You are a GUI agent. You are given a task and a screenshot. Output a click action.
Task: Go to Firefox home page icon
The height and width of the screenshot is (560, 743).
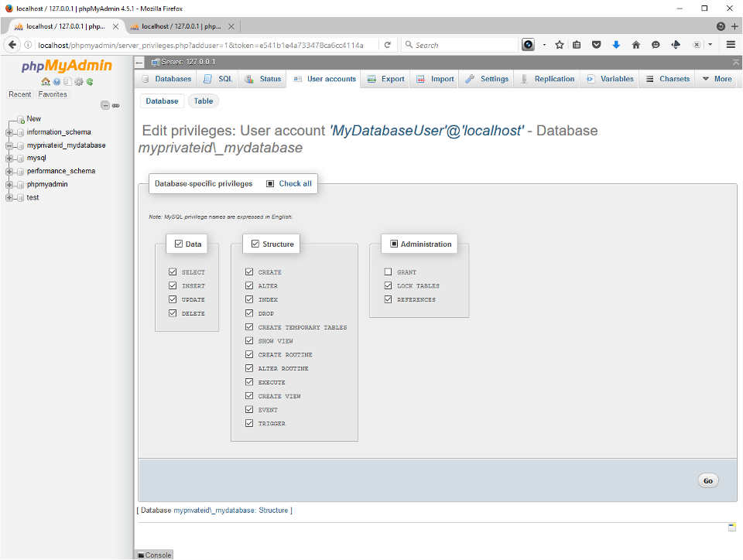coord(636,45)
